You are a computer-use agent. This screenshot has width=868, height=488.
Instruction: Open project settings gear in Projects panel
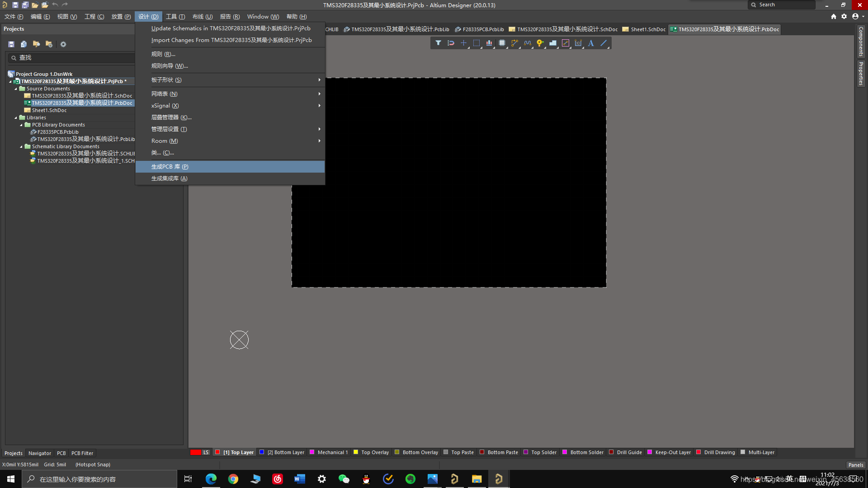(x=63, y=44)
